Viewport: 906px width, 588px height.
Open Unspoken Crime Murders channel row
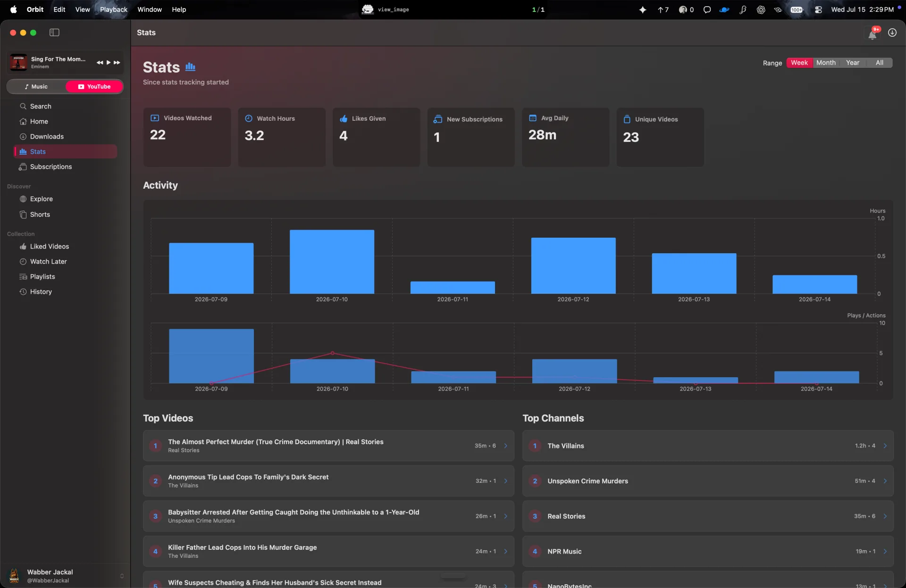[x=708, y=481]
